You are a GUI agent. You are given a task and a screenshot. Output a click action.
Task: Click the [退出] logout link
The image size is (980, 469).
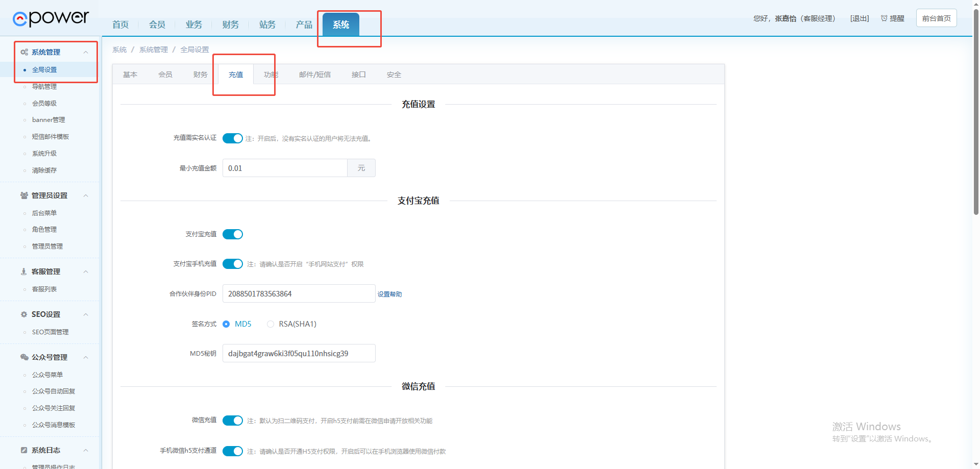point(860,18)
